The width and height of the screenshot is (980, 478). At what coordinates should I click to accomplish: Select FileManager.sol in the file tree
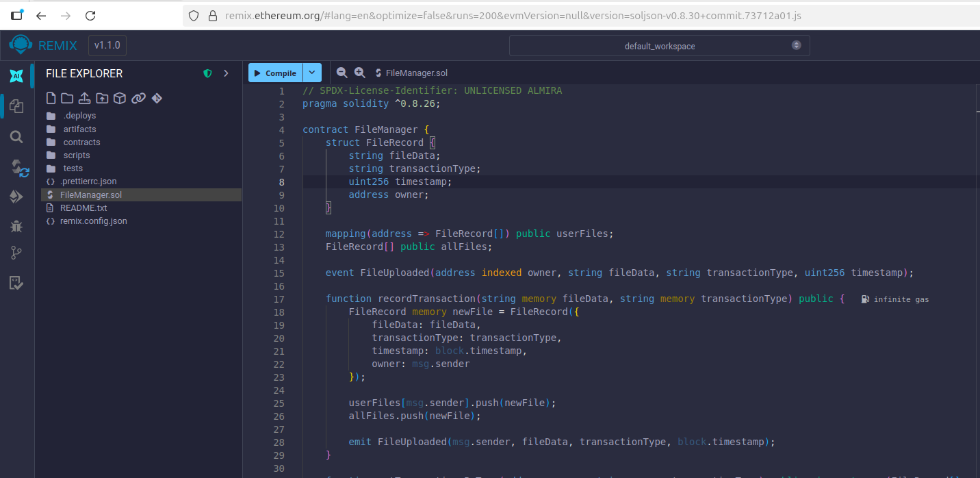point(141,194)
